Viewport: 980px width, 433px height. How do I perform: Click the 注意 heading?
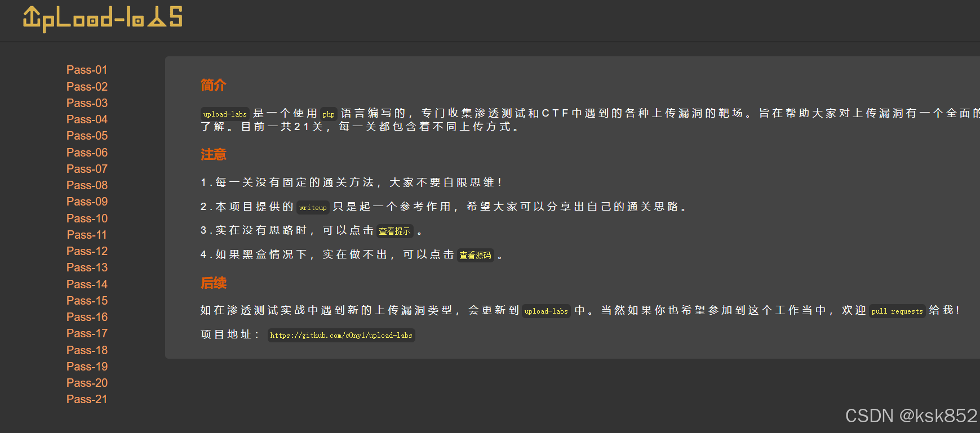pyautogui.click(x=214, y=154)
